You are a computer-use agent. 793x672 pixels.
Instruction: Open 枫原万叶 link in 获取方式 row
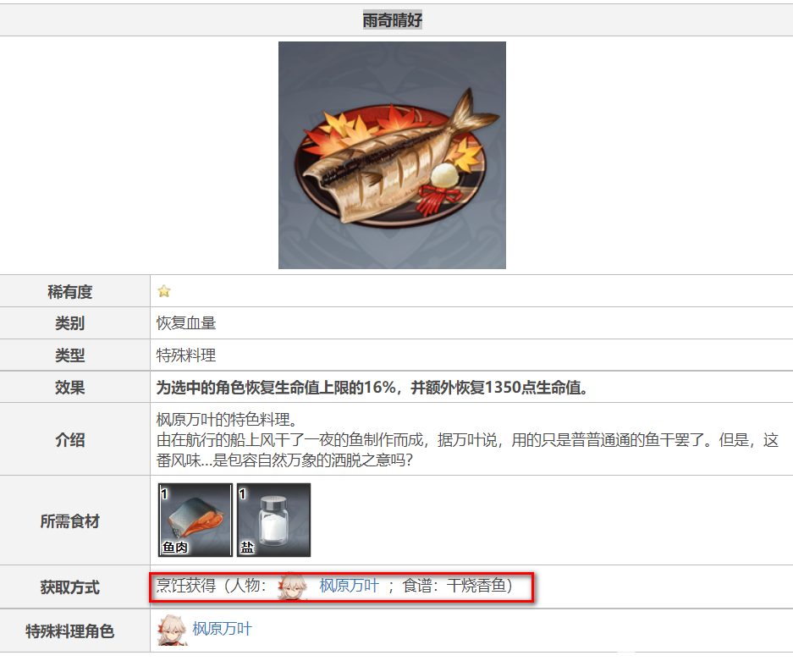click(x=349, y=586)
